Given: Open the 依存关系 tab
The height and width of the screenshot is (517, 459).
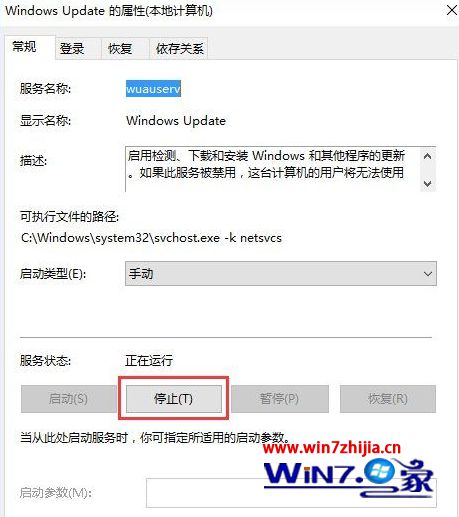Looking at the screenshot, I should (179, 49).
